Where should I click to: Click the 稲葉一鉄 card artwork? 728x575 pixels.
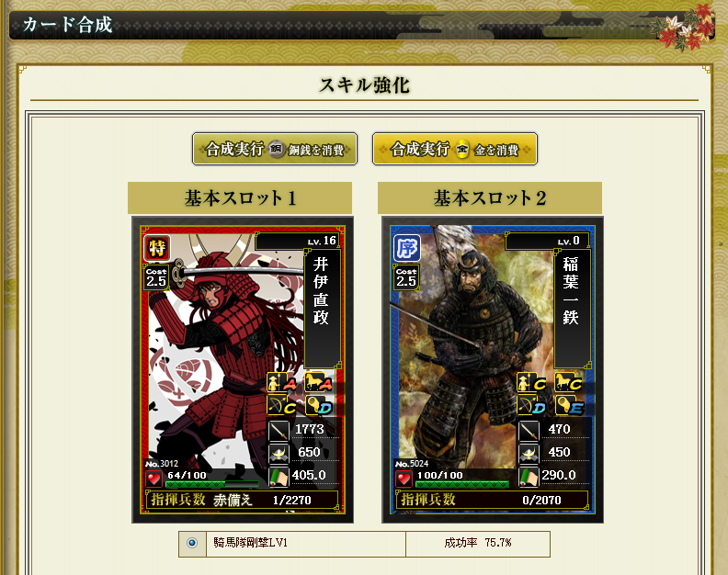click(x=473, y=344)
